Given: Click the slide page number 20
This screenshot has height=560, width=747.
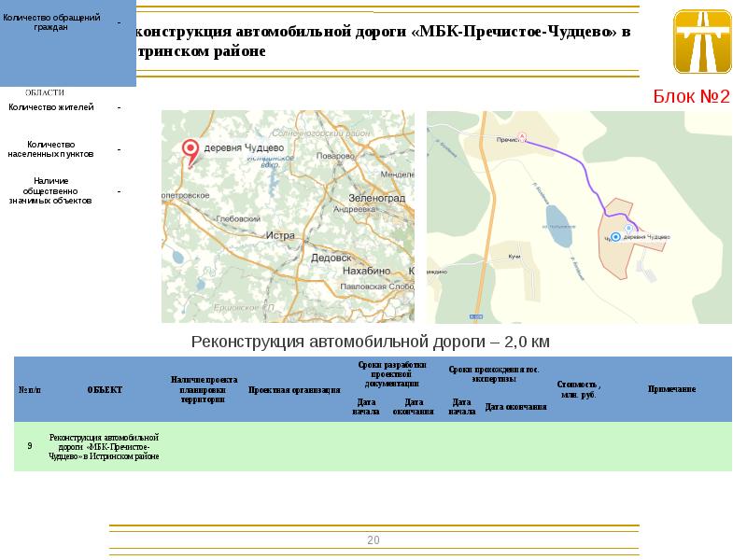Looking at the screenshot, I should pos(373,540).
